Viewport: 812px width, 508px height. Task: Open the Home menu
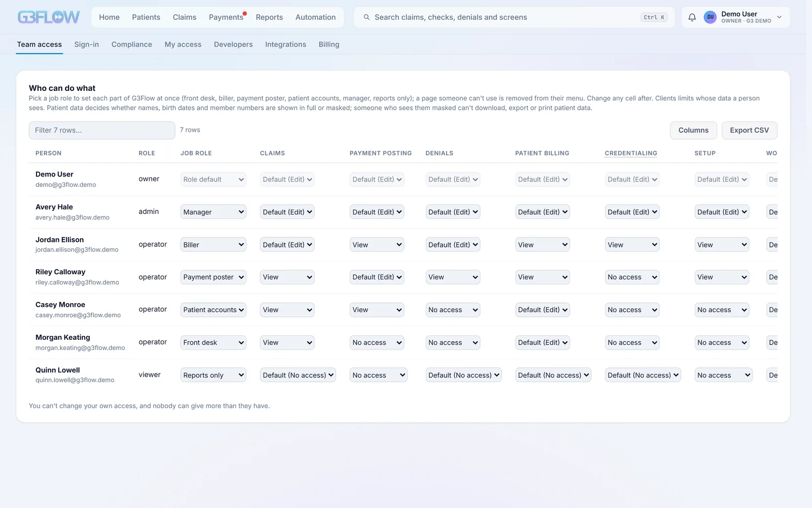click(x=109, y=17)
